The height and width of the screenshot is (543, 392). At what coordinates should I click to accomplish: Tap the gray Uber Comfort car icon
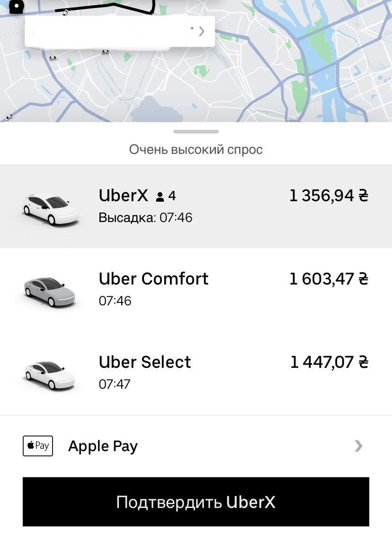click(50, 290)
